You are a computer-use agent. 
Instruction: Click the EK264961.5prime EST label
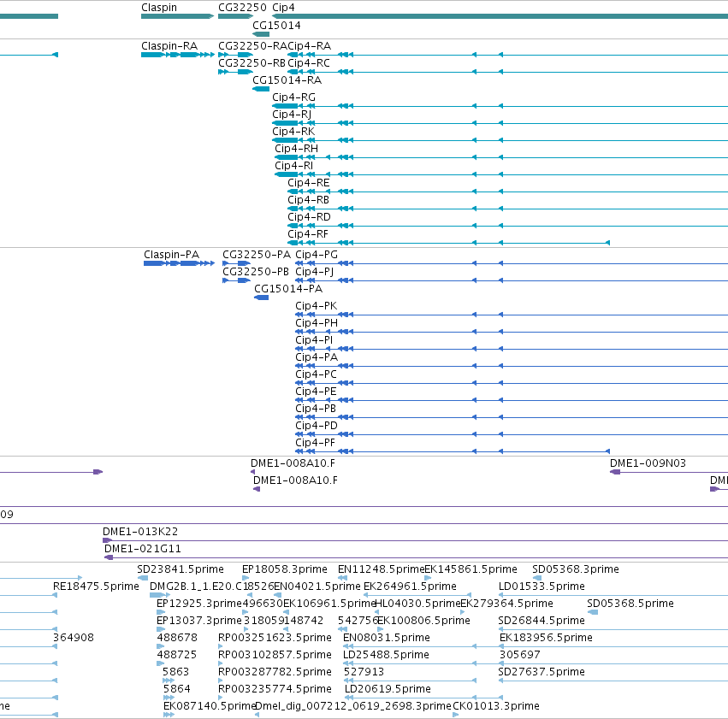[x=410, y=586]
